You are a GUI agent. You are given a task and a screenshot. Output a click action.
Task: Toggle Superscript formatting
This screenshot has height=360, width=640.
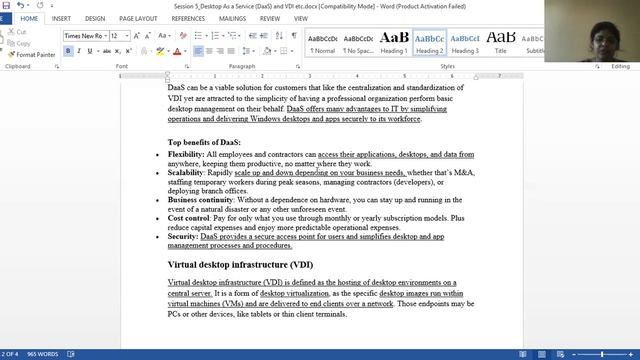pyautogui.click(x=129, y=51)
